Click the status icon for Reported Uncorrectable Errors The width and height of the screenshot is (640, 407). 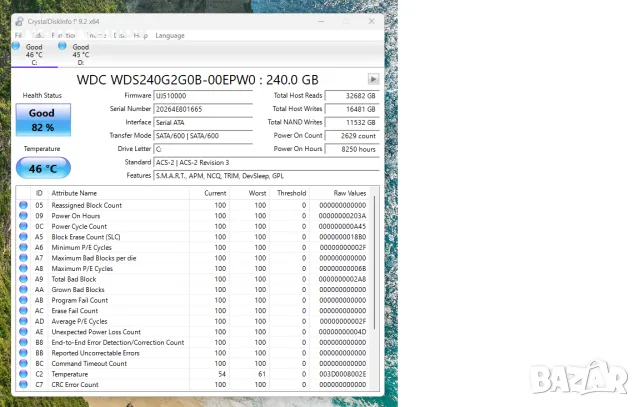23,353
